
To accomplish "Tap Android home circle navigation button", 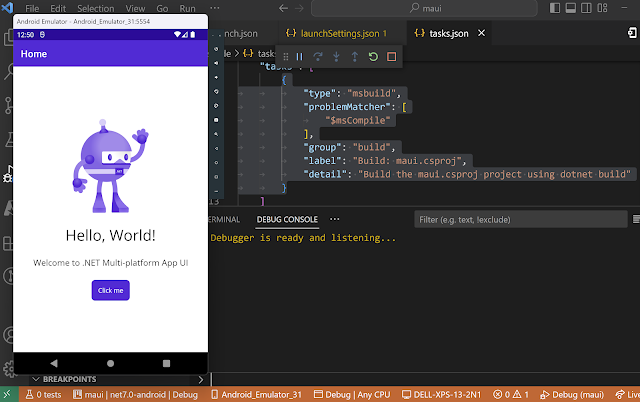I will tap(110, 363).
